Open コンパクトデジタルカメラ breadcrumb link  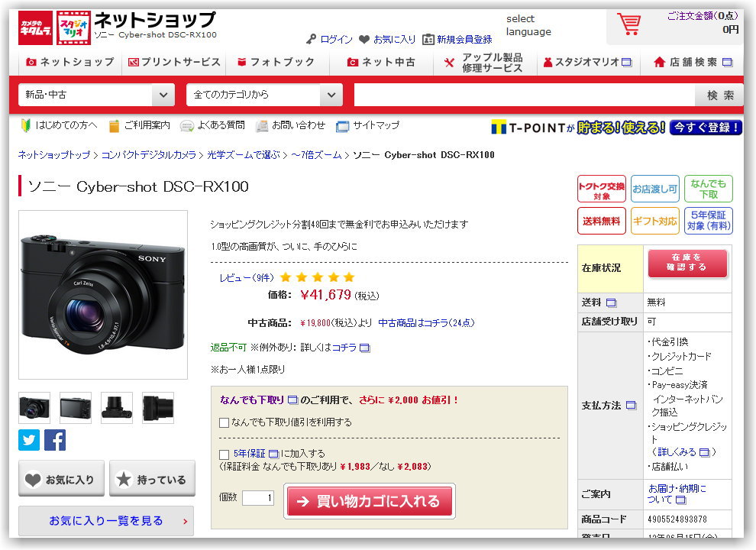148,155
